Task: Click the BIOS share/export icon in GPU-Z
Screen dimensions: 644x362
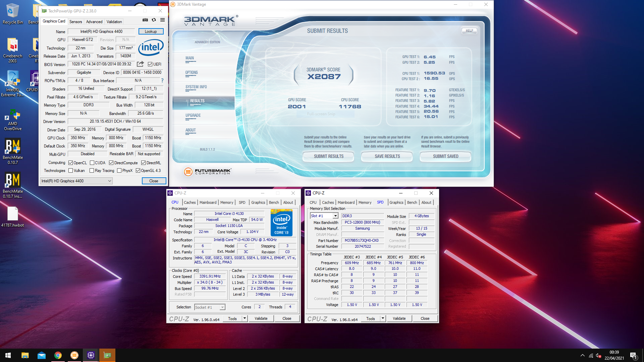Action: (140, 64)
